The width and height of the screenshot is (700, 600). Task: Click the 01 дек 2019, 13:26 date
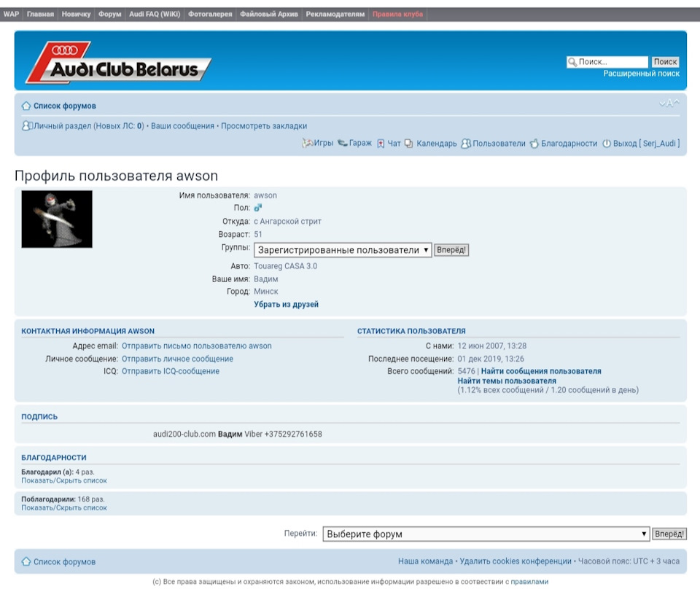491,359
